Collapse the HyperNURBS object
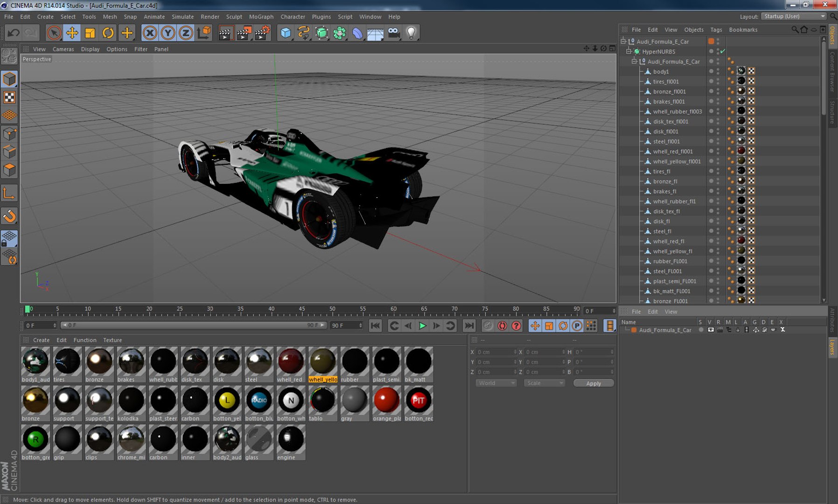 tap(629, 51)
